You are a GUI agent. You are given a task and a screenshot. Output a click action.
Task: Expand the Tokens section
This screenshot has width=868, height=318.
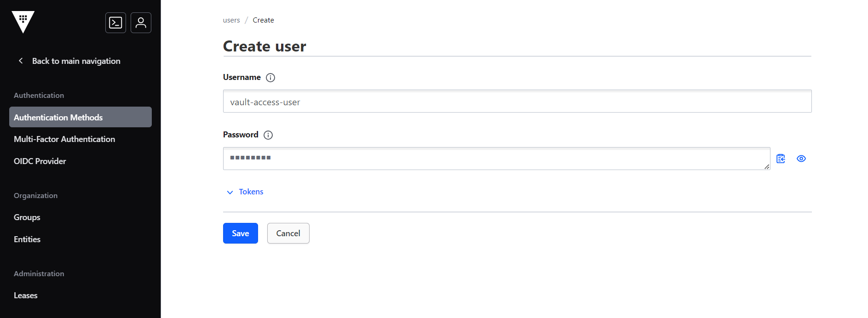tap(245, 192)
